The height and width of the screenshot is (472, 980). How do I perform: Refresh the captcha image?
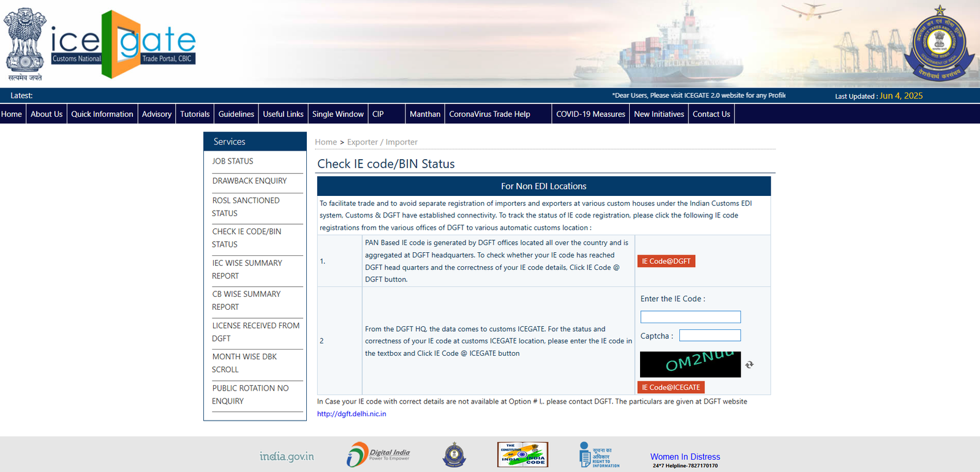tap(749, 365)
